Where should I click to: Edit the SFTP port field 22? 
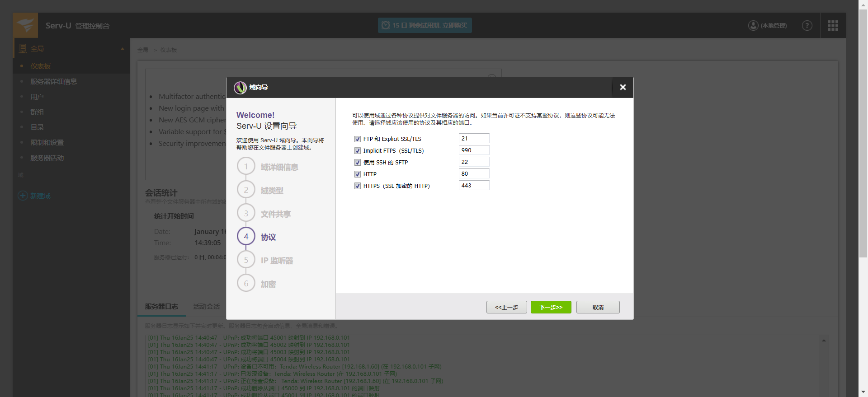point(474,162)
